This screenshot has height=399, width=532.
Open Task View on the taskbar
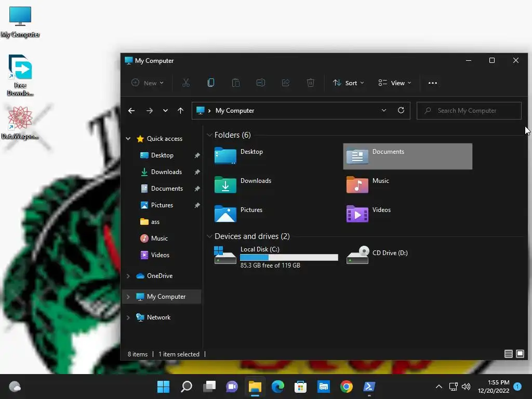click(209, 387)
